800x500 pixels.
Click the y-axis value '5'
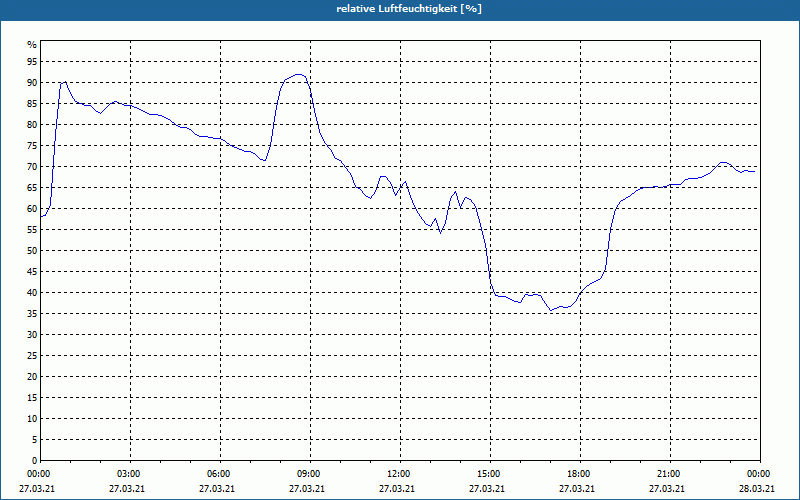point(35,440)
